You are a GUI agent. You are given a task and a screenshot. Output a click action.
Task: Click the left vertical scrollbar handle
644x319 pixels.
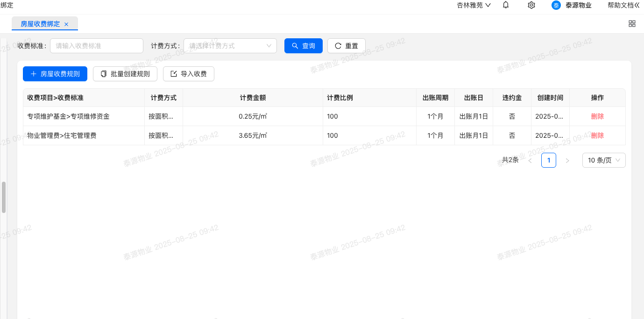pyautogui.click(x=4, y=197)
